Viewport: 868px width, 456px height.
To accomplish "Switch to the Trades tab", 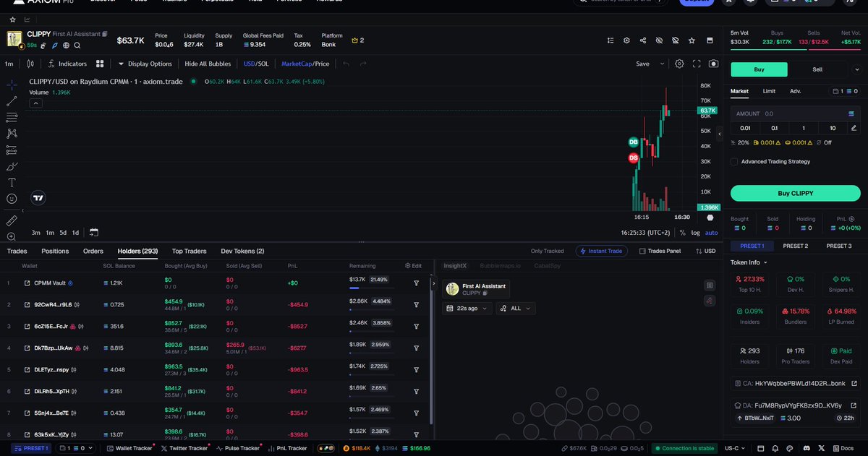I will 17,251.
